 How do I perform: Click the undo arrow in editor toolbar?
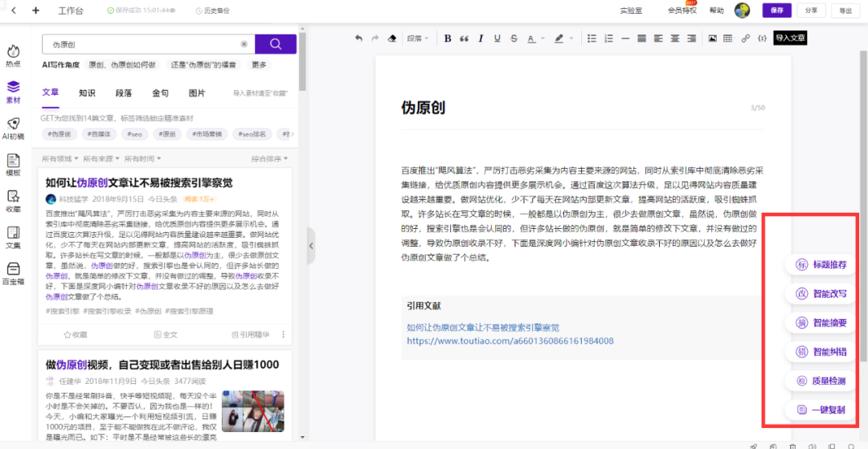[358, 39]
